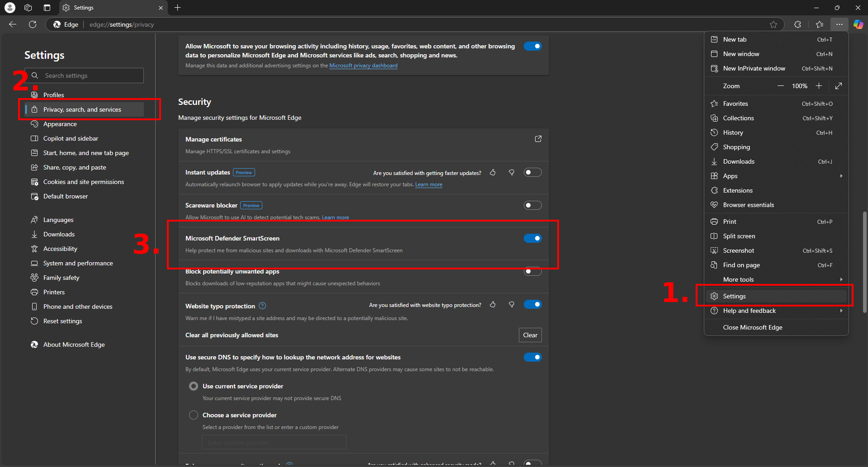Click Learn more link for Scareware blocker

click(336, 217)
